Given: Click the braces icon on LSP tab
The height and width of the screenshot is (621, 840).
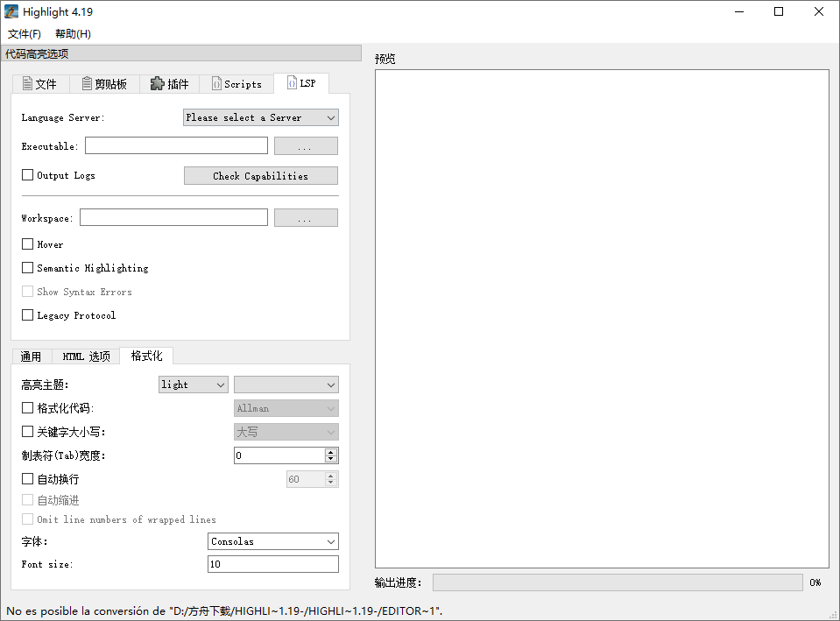Looking at the screenshot, I should coord(292,82).
